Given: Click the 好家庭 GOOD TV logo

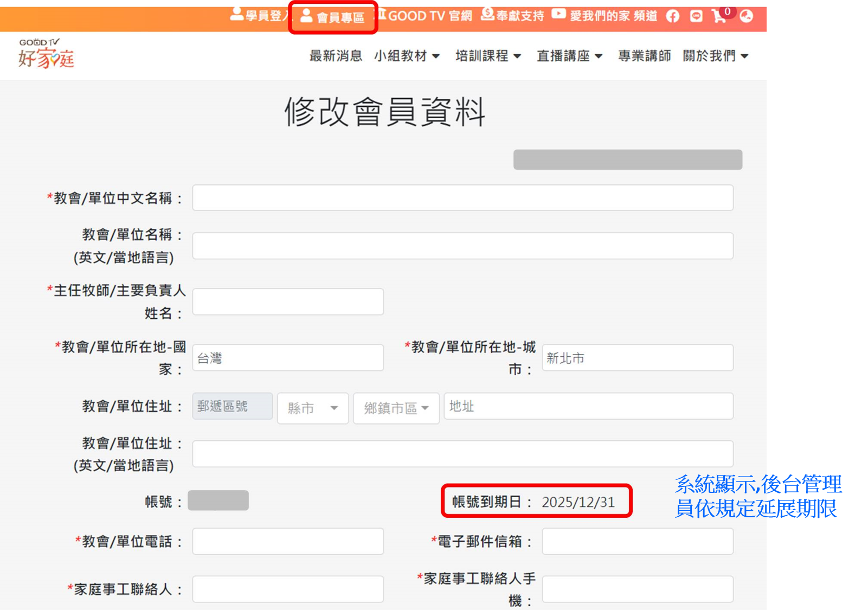Looking at the screenshot, I should [x=47, y=54].
